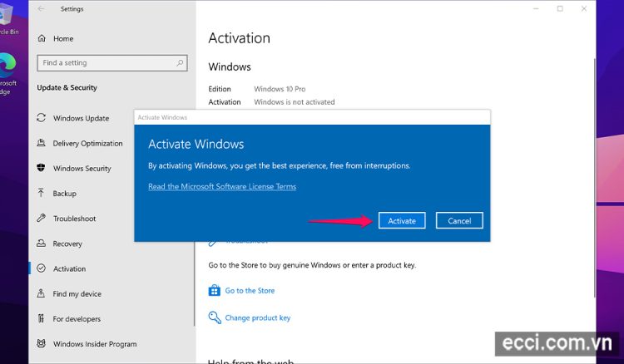Image resolution: width=624 pixels, height=364 pixels.
Task: Click the Windows Update sync icon
Action: point(41,118)
